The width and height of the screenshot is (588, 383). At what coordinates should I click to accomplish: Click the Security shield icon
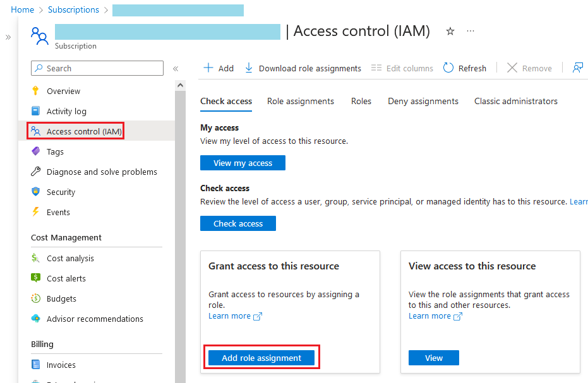pos(36,192)
